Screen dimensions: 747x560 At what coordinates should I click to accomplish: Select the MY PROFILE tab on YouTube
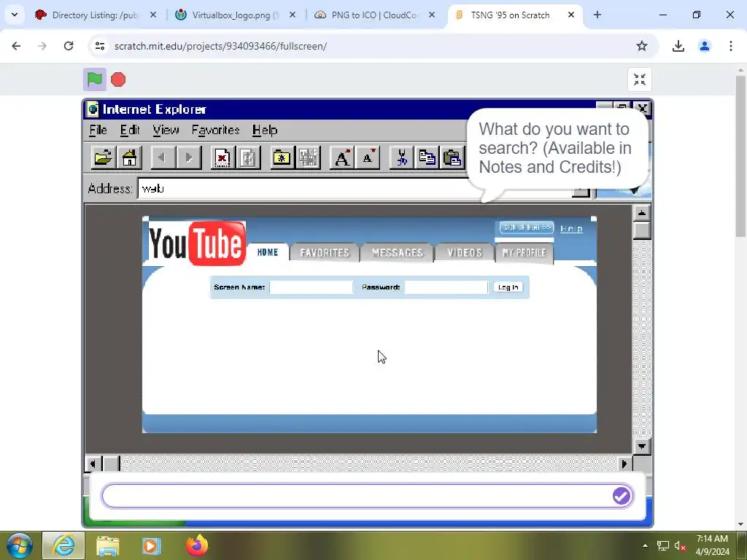coord(524,253)
